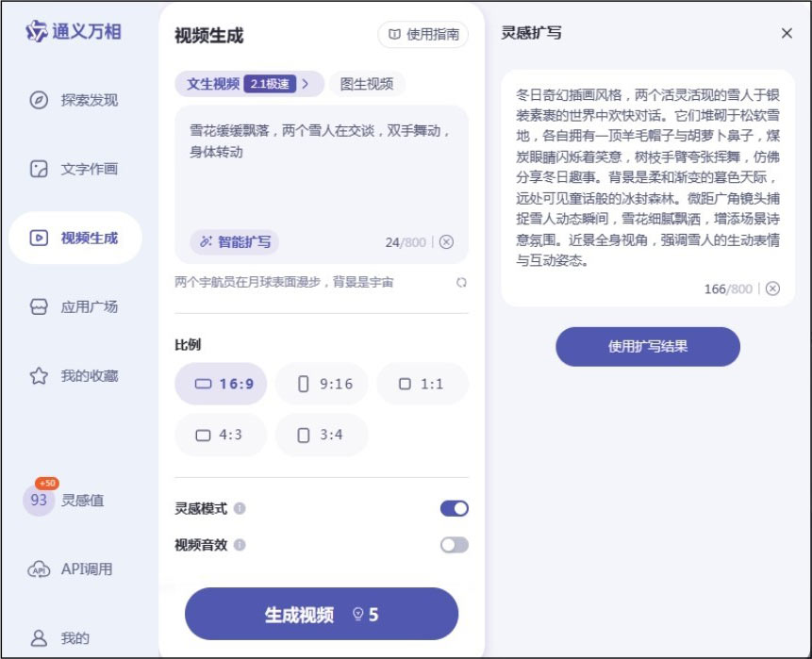
Task: Click the 使用扩写结果 button
Action: [647, 347]
